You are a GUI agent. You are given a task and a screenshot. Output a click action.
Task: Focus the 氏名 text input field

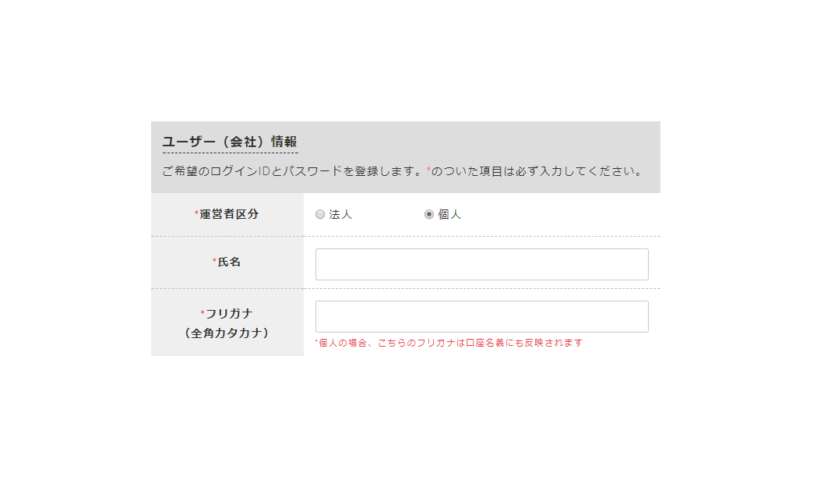click(481, 264)
